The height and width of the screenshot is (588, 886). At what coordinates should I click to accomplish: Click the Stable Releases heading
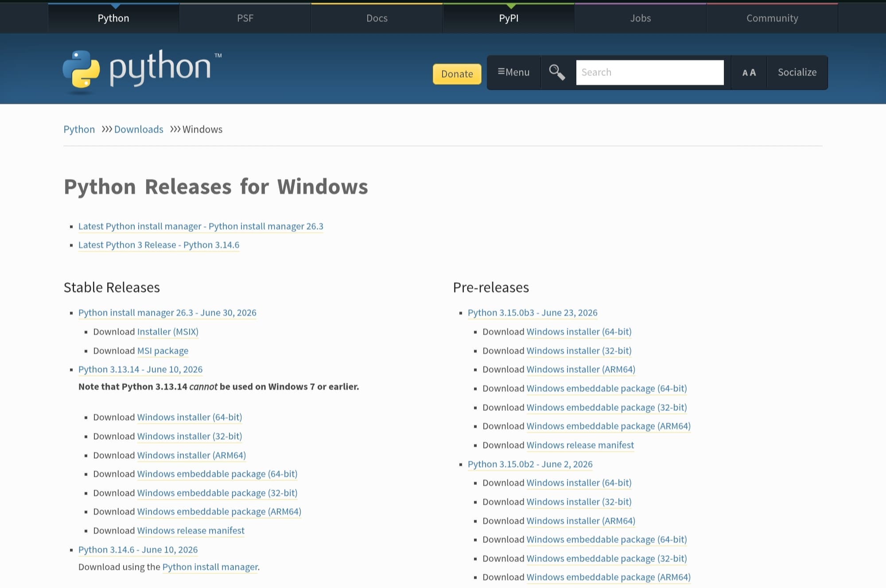[112, 287]
